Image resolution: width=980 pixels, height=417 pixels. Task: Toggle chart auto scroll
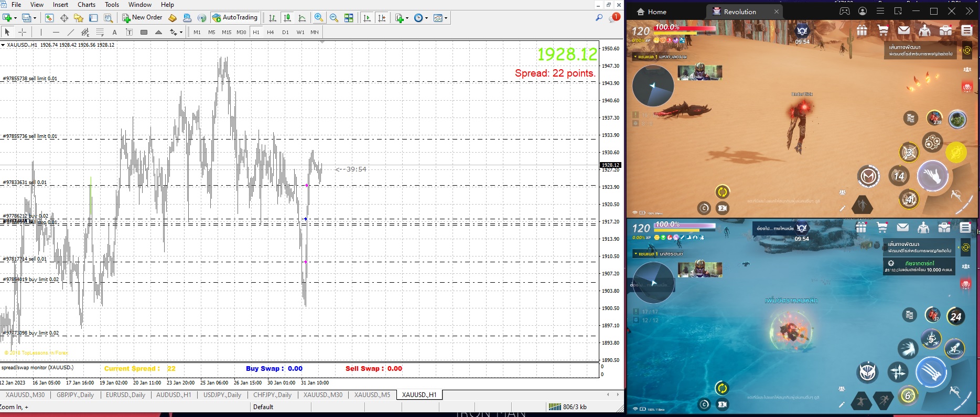click(x=367, y=18)
